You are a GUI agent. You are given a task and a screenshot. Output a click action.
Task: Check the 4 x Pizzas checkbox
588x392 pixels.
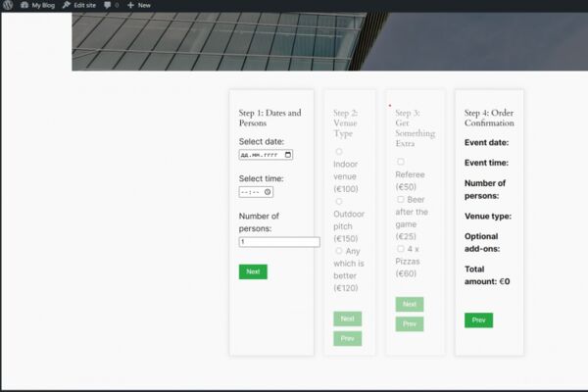pyautogui.click(x=401, y=249)
